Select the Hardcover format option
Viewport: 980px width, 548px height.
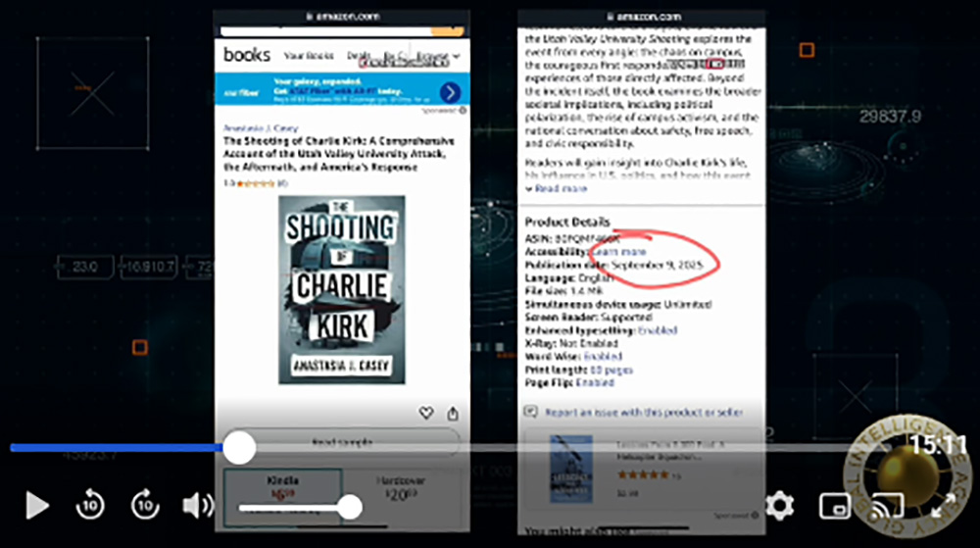click(x=401, y=488)
